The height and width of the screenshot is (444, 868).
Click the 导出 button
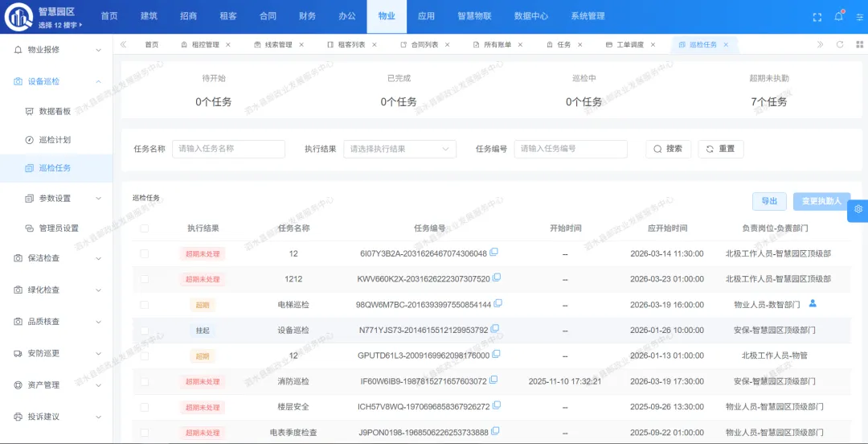(769, 201)
